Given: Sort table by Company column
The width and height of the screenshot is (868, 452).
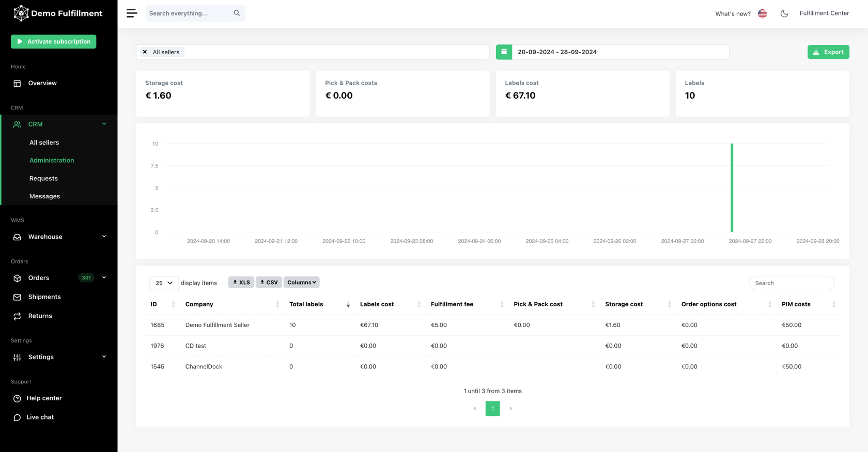Looking at the screenshot, I should click(232, 304).
